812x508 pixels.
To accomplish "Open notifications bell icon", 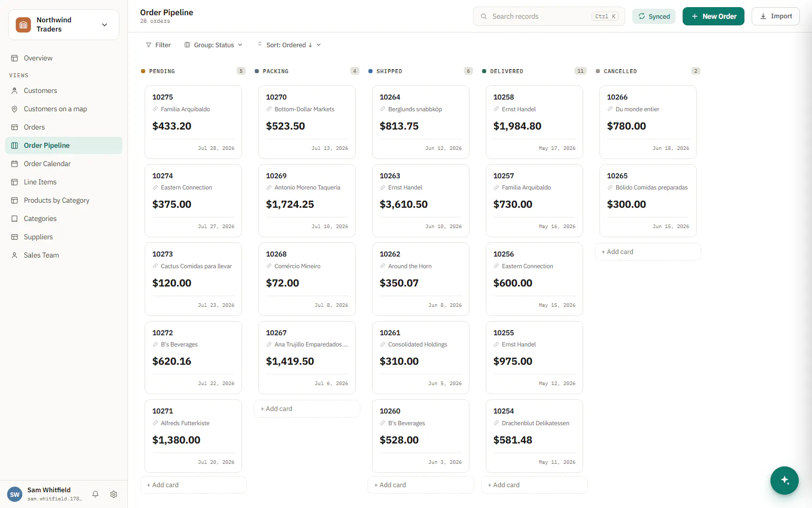I will point(95,494).
